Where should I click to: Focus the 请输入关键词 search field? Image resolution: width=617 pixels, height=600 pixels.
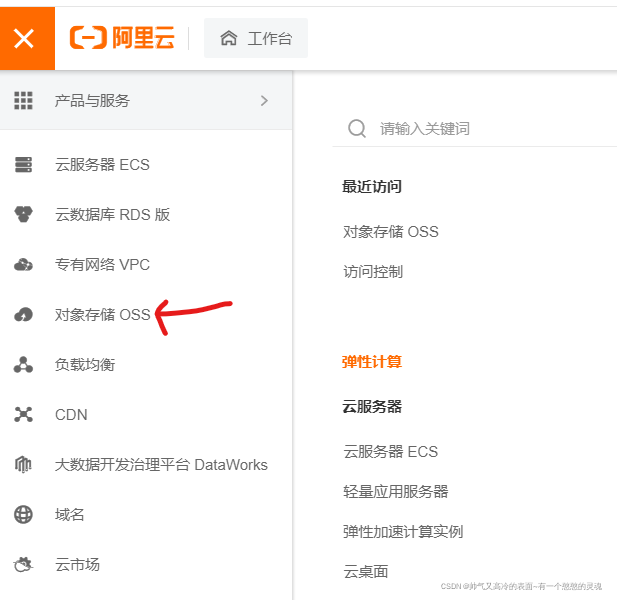[x=475, y=128]
